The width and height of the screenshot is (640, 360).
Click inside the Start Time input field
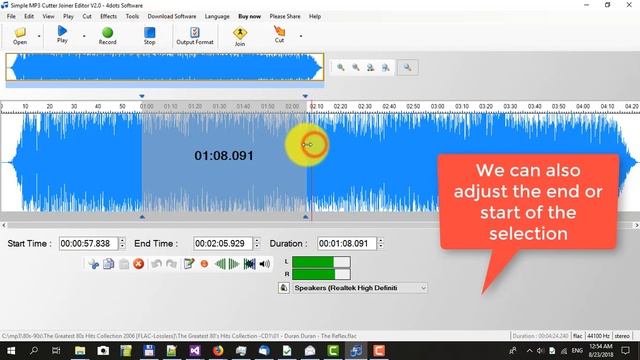pyautogui.click(x=89, y=244)
